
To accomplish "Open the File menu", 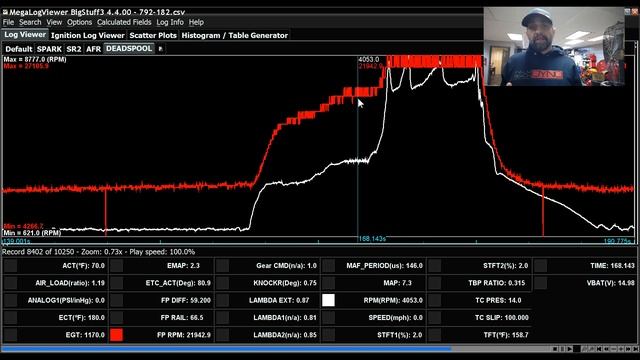I will tap(8, 22).
